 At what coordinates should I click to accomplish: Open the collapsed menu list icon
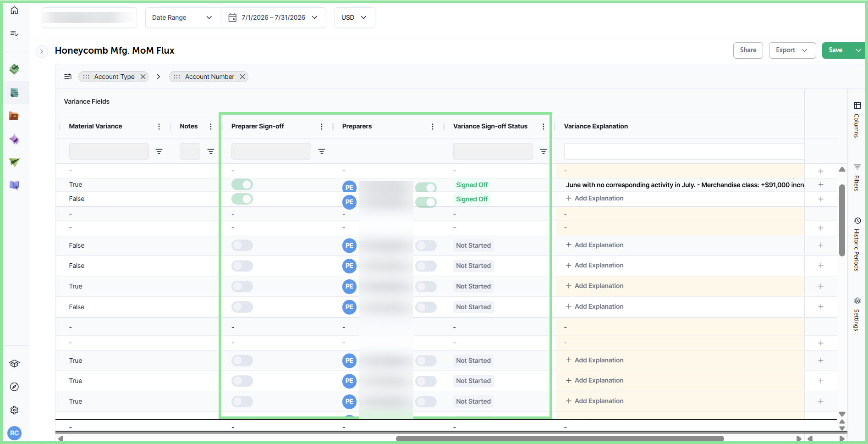pyautogui.click(x=14, y=33)
